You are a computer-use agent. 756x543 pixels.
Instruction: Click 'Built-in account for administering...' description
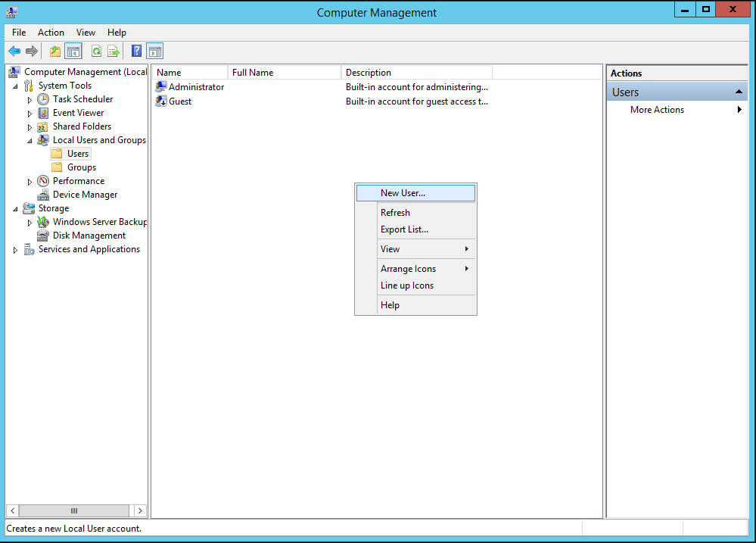coord(416,87)
